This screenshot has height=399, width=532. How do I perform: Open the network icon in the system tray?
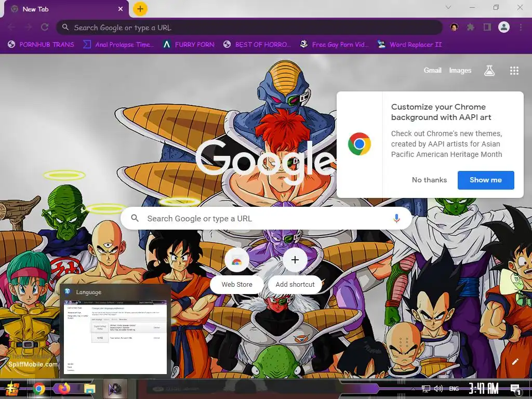426,389
